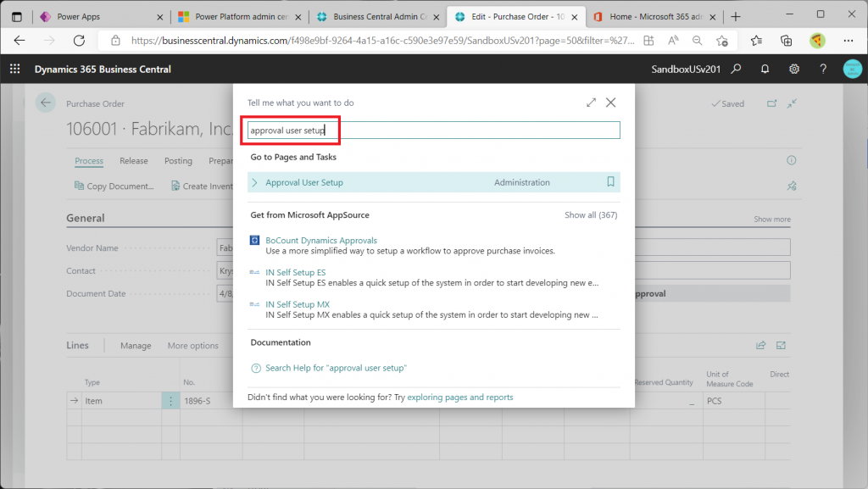This screenshot has width=868, height=489.
Task: Pin the Purchase Order action bar
Action: [792, 186]
